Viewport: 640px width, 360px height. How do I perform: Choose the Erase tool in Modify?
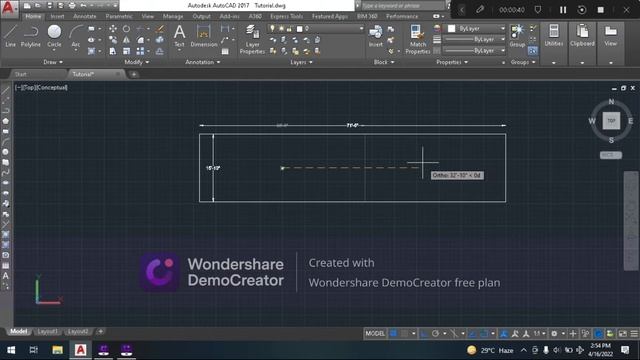[x=160, y=29]
